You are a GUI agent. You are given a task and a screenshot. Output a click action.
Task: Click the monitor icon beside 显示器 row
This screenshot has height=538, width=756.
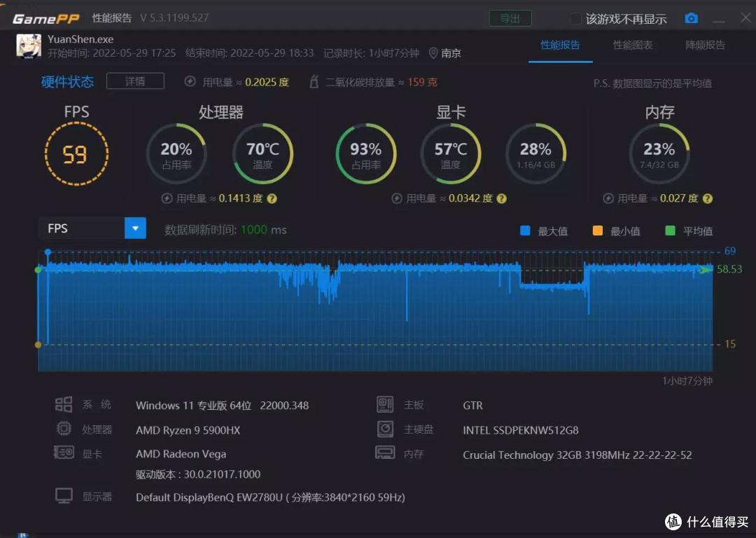64,495
